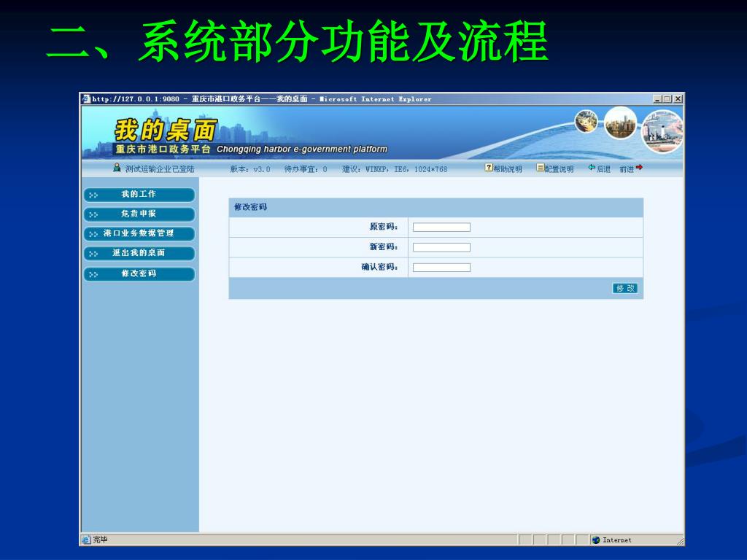Click 测试运输企业已登陆 user text
The height and width of the screenshot is (560, 747).
160,169
